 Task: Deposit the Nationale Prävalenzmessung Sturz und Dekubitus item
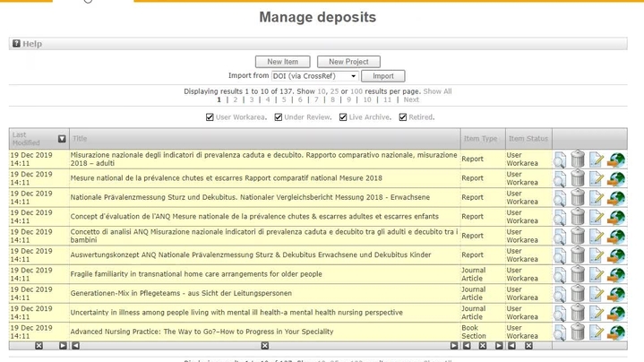(x=616, y=198)
